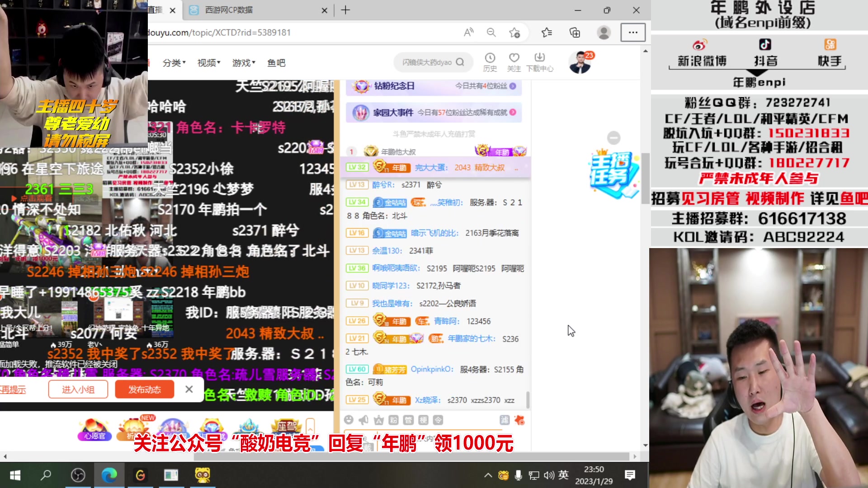Open the browser favorites list icon
This screenshot has width=868, height=488.
click(547, 32)
